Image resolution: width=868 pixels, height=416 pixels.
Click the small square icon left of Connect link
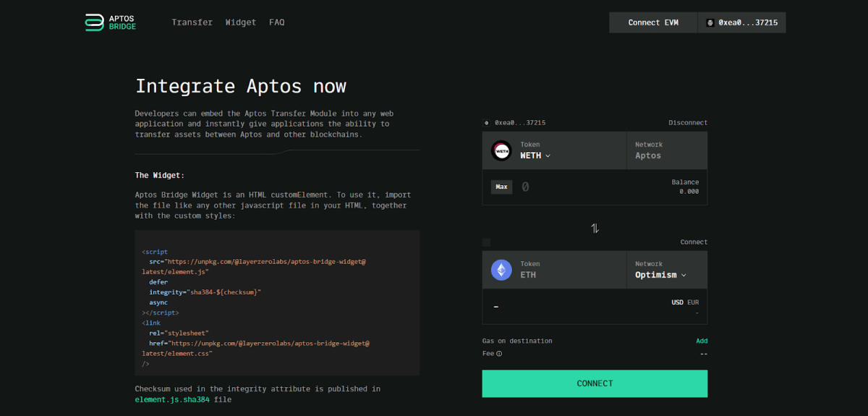[x=486, y=242]
